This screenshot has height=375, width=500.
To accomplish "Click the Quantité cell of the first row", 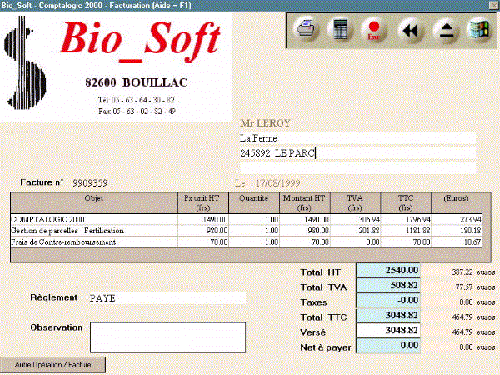I will point(254,219).
